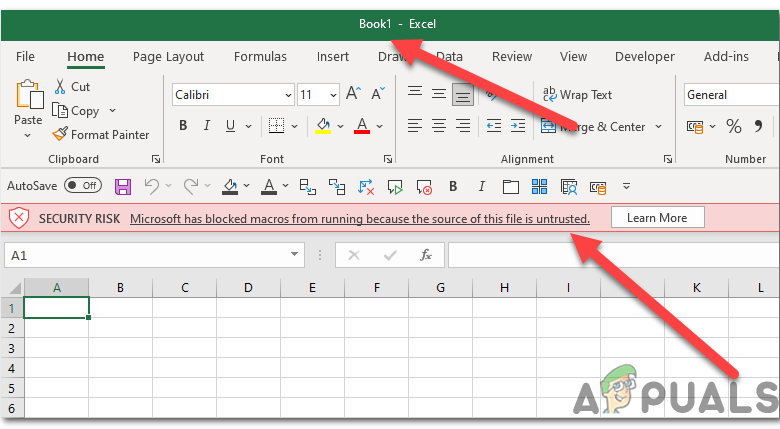This screenshot has width=780, height=429.
Task: Increase font size with large A icon
Action: [353, 94]
